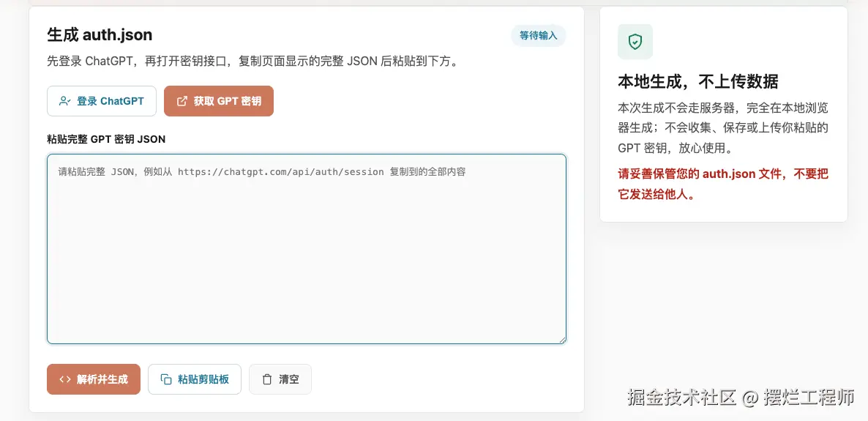868x421 pixels.
Task: Click the 生成 auth.json heading
Action: click(100, 35)
